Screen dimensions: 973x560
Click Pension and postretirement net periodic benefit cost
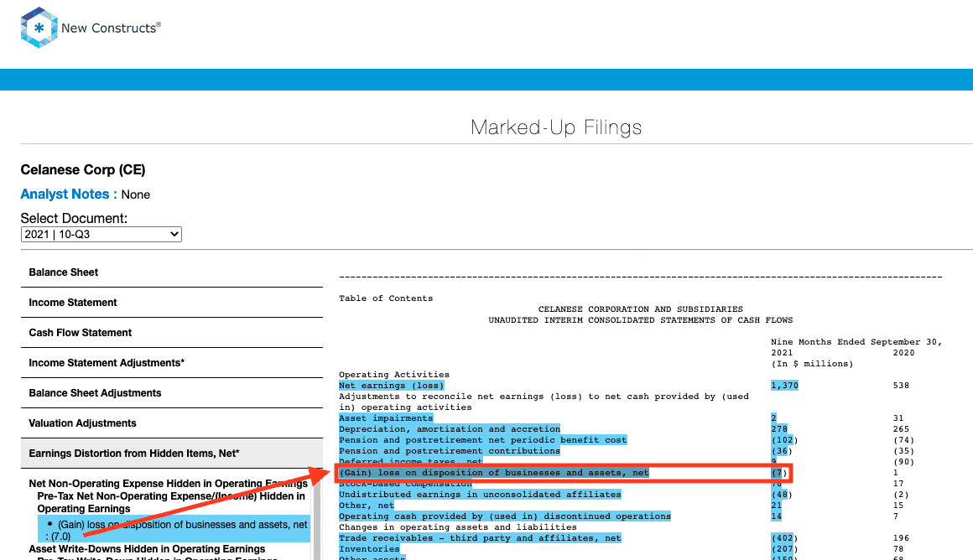coord(483,440)
